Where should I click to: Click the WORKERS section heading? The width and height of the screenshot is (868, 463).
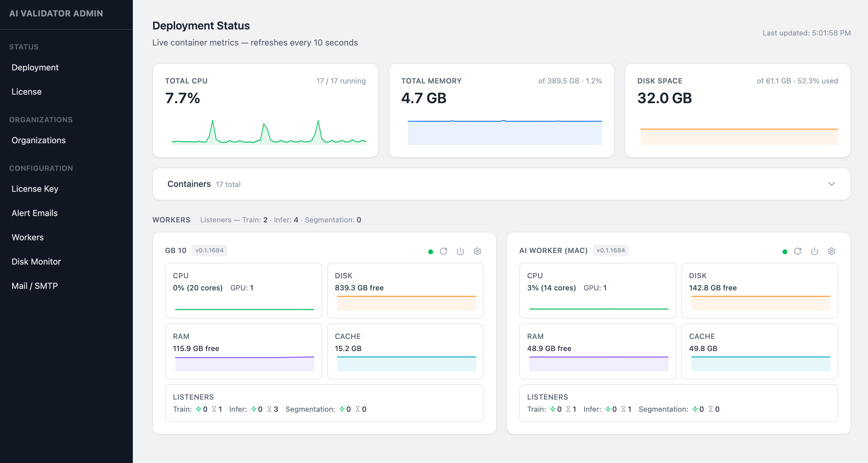tap(171, 220)
